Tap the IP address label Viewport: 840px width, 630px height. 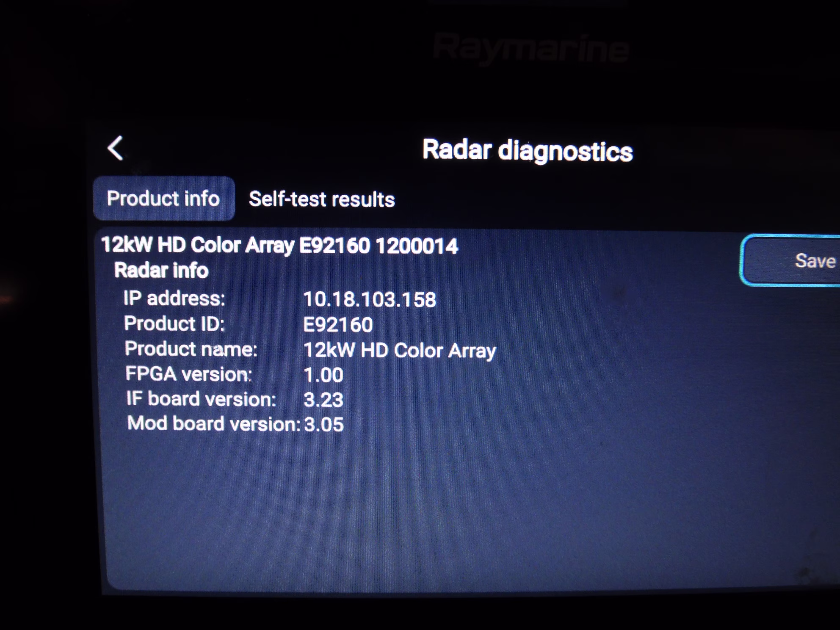click(174, 298)
